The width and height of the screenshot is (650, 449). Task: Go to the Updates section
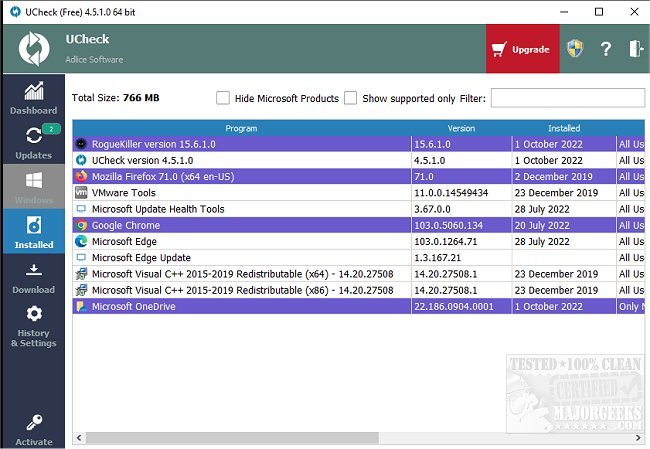click(x=33, y=143)
